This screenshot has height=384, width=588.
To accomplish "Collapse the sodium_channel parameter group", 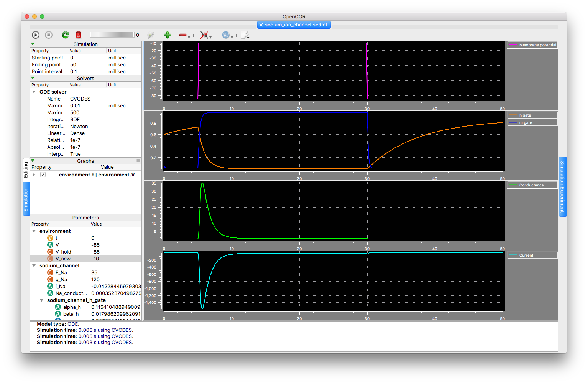I will click(34, 266).
